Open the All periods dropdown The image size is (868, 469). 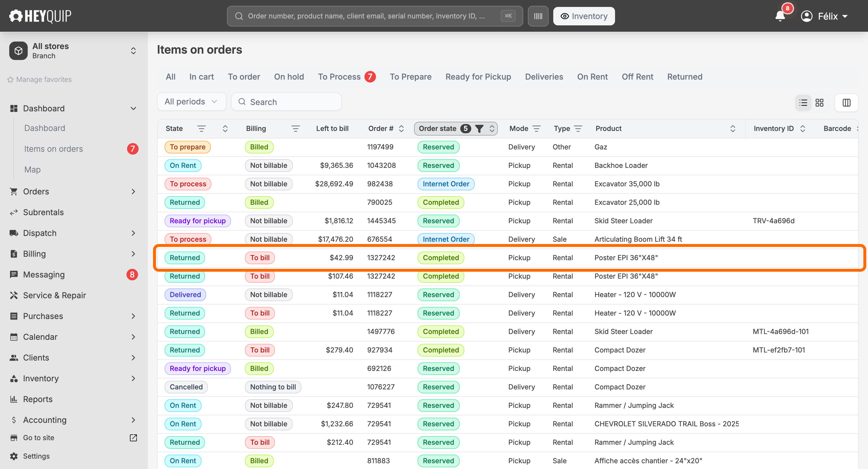point(191,101)
